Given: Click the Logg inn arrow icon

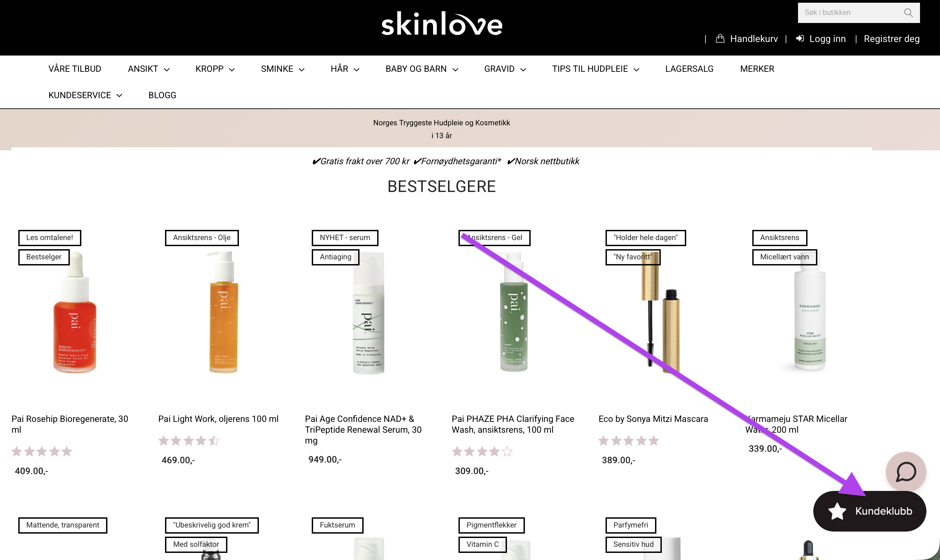Looking at the screenshot, I should 800,39.
